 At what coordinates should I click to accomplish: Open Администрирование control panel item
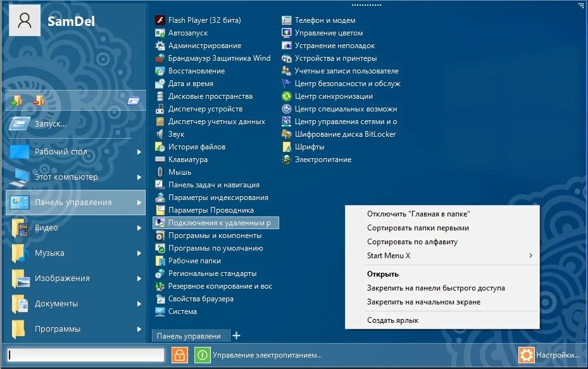pyautogui.click(x=198, y=46)
